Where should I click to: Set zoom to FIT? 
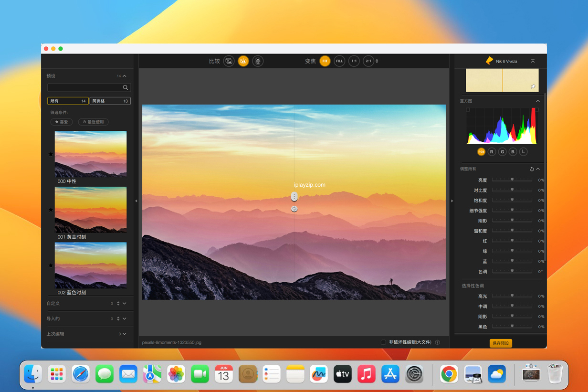tap(325, 61)
